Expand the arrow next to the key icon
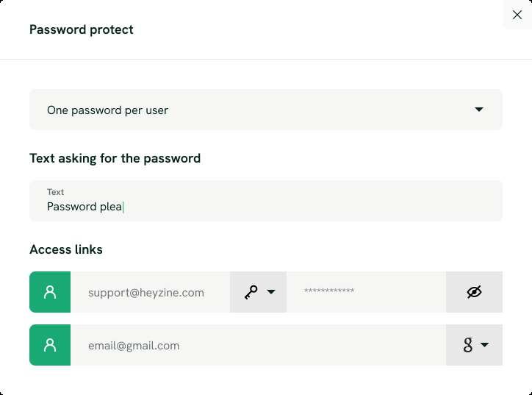The width and height of the screenshot is (532, 395). pyautogui.click(x=271, y=292)
